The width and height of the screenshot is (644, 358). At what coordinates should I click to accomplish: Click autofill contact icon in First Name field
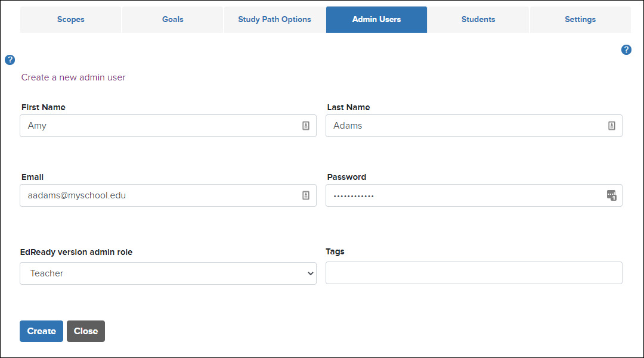click(306, 126)
